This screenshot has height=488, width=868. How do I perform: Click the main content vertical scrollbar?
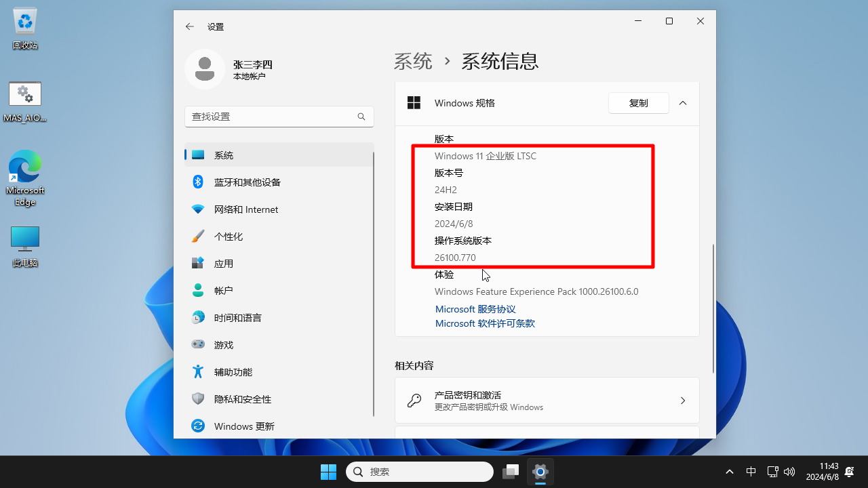pos(713,308)
